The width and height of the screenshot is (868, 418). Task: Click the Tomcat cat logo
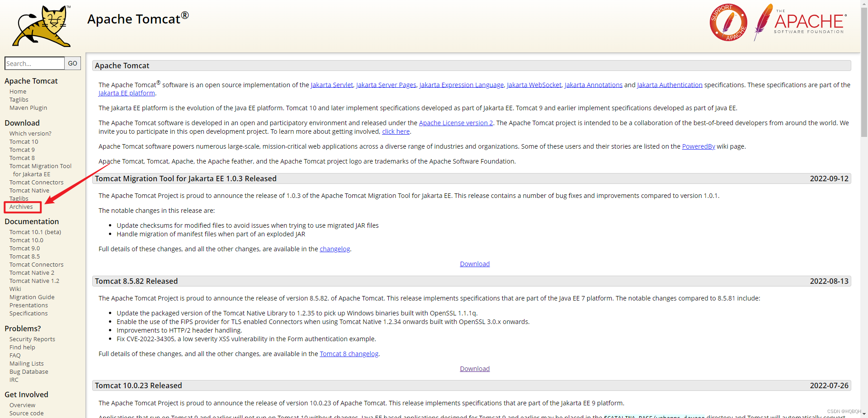[42, 26]
